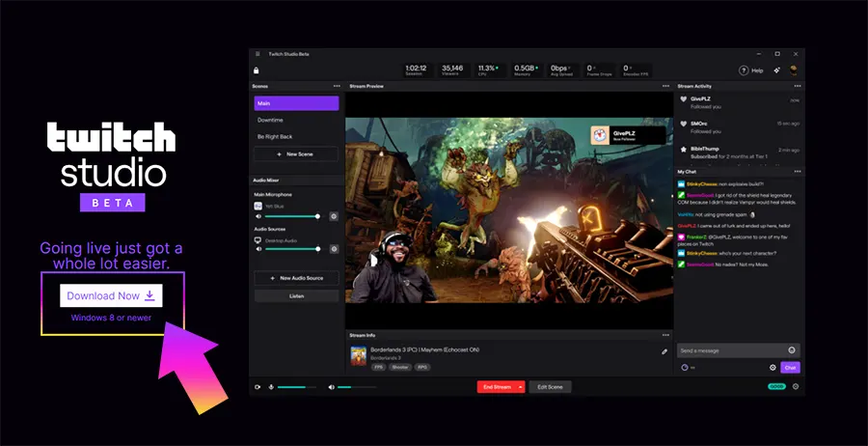Click the Frame Drops stat
Screen dimensions: 868x446
pos(598,70)
